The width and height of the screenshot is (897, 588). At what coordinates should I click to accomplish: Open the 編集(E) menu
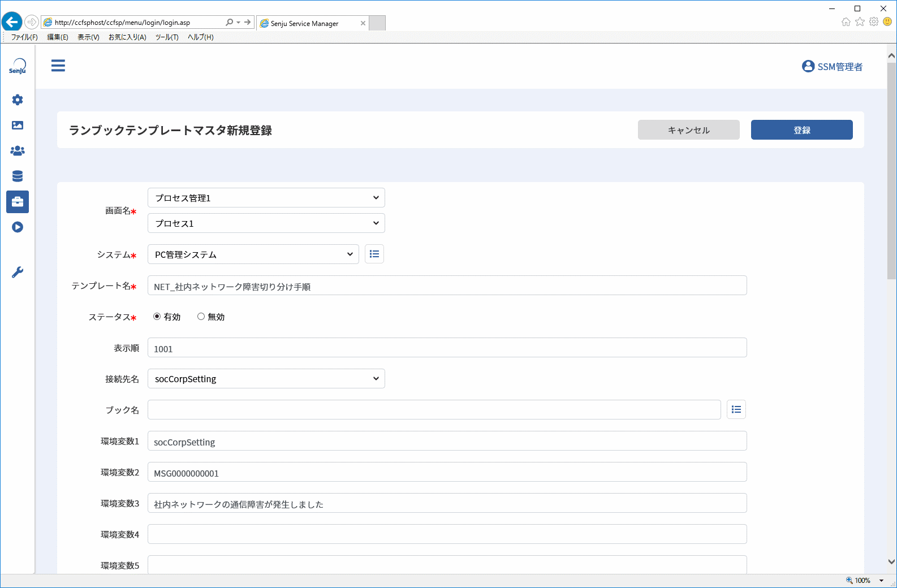58,37
